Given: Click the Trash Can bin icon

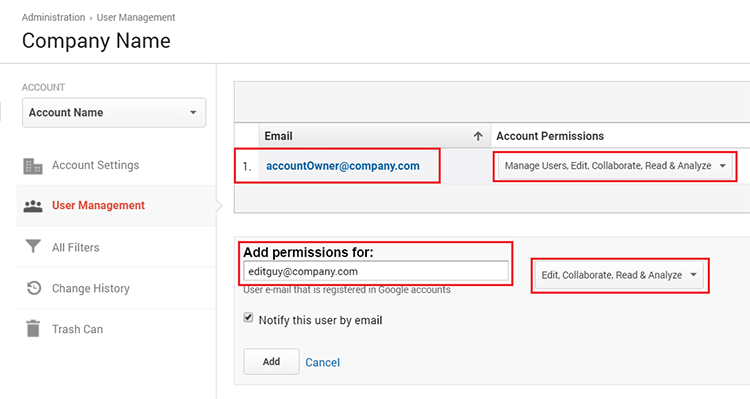Looking at the screenshot, I should click(33, 329).
